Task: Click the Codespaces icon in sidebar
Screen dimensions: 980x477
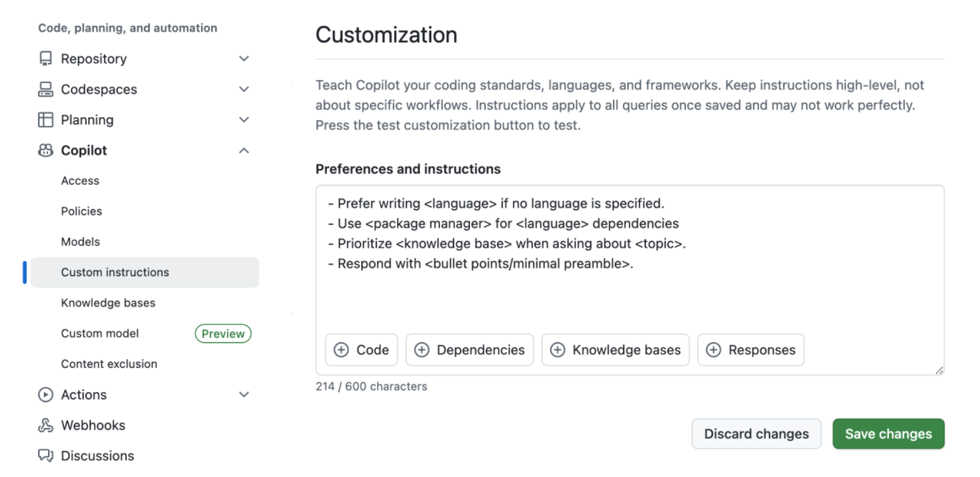Action: pos(45,89)
